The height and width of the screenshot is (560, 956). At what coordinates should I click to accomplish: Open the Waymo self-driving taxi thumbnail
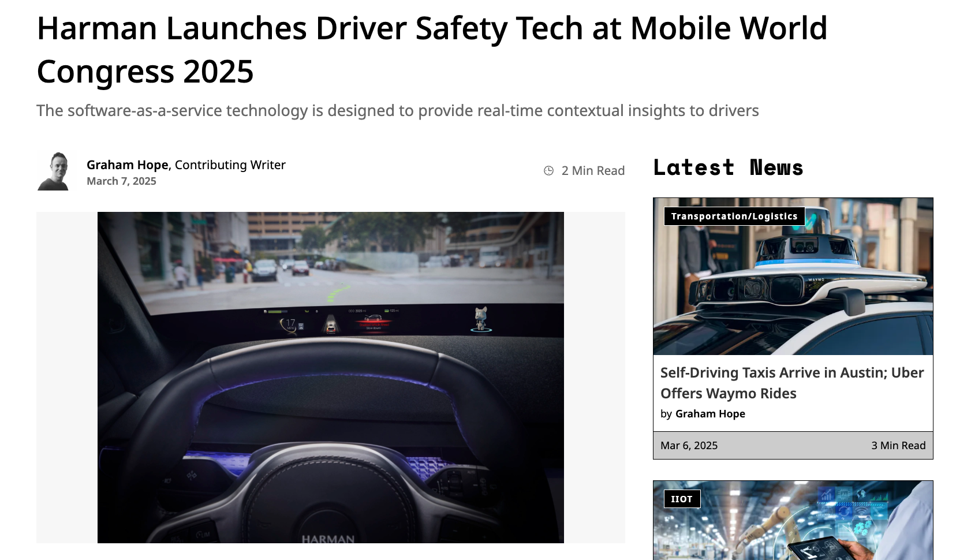click(x=793, y=277)
